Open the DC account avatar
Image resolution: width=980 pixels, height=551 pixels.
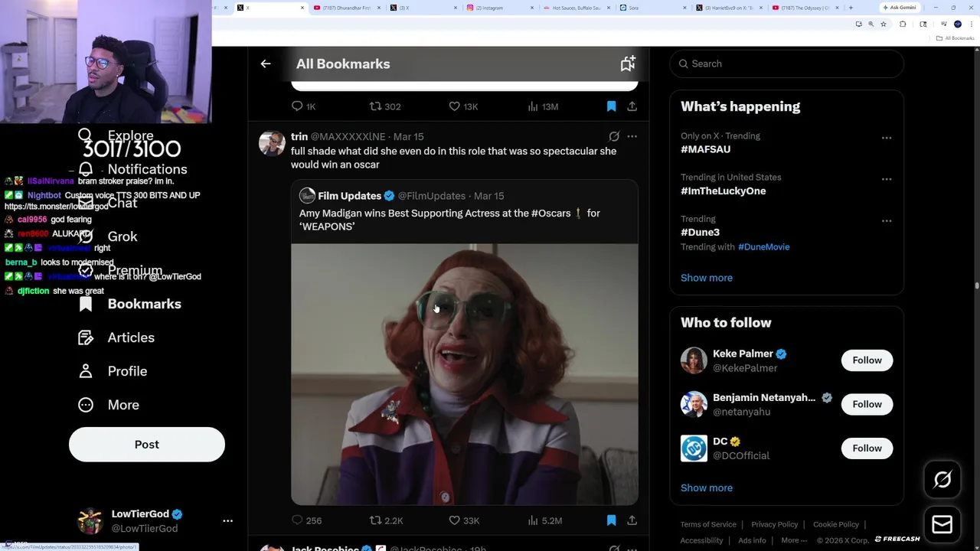pyautogui.click(x=694, y=448)
